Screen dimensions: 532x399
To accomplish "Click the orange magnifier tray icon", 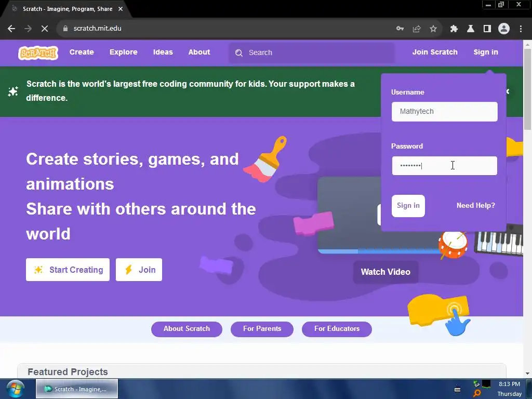I will tap(477, 394).
